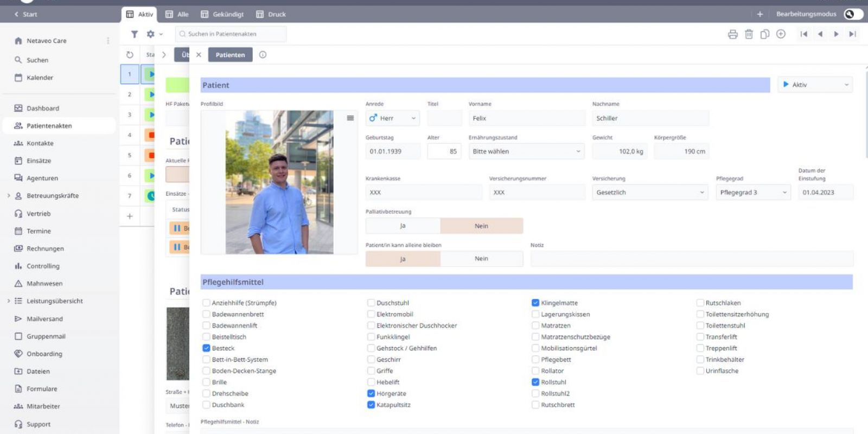
Task: Uncheck the Hörgeräte checkbox
Action: point(371,393)
